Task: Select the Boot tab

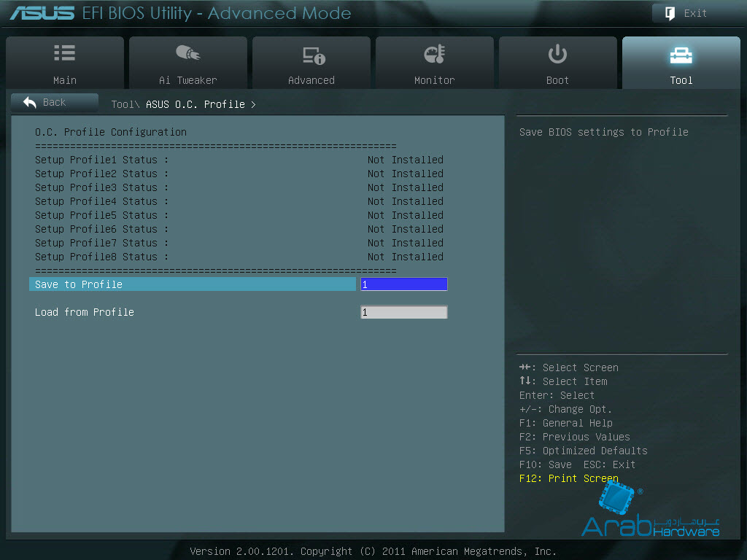Action: point(558,63)
